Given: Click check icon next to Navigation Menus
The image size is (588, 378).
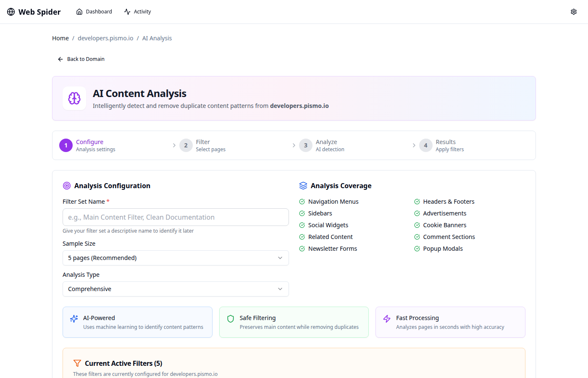Looking at the screenshot, I should (x=302, y=202).
